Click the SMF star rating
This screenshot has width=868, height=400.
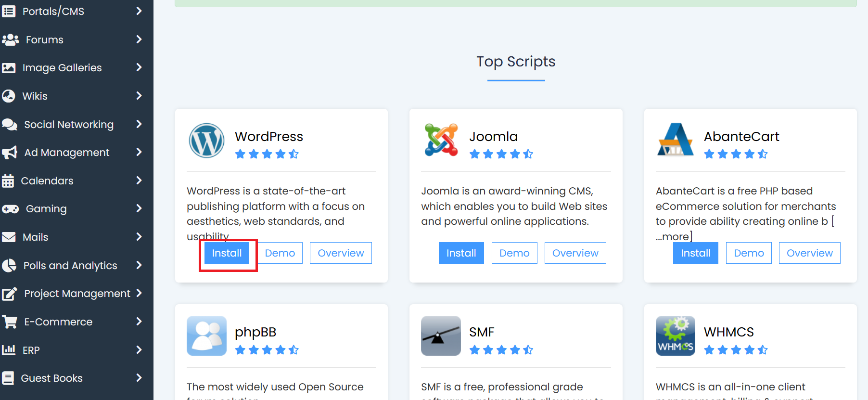pos(501,350)
